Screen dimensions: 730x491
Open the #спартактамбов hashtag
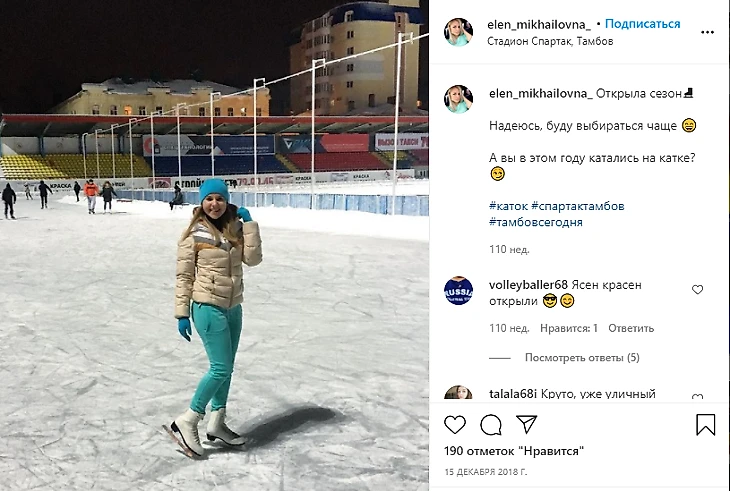(577, 206)
